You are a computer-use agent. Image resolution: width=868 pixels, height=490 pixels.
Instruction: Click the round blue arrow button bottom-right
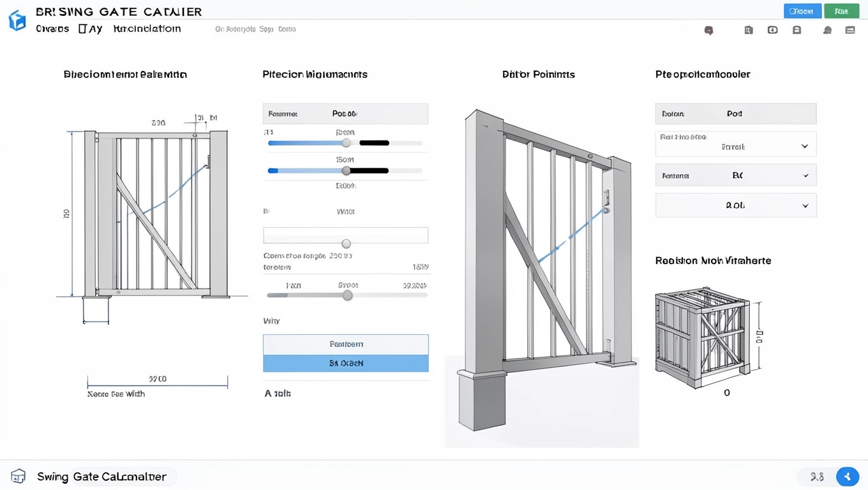848,477
